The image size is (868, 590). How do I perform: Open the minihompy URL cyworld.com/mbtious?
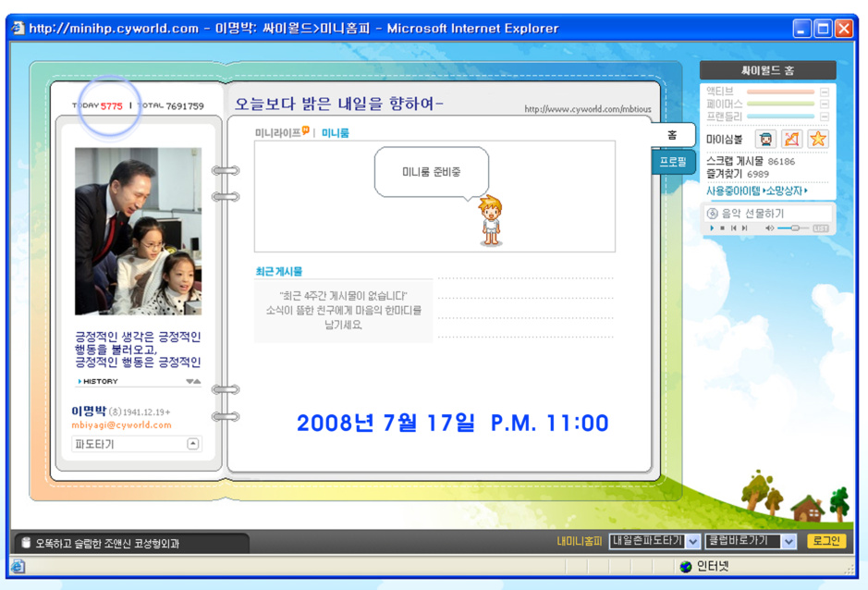coord(587,109)
